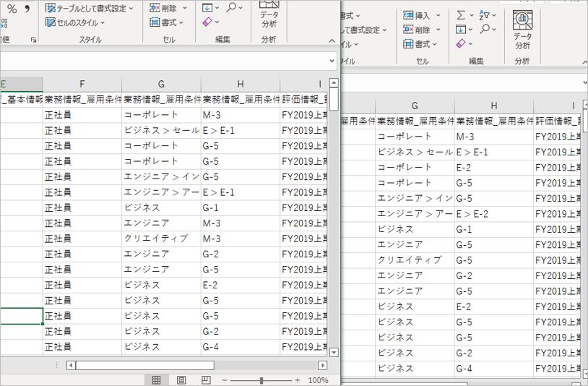Open 削除 (Delete) dropdown in left window
This screenshot has height=386, width=588.
click(x=185, y=8)
